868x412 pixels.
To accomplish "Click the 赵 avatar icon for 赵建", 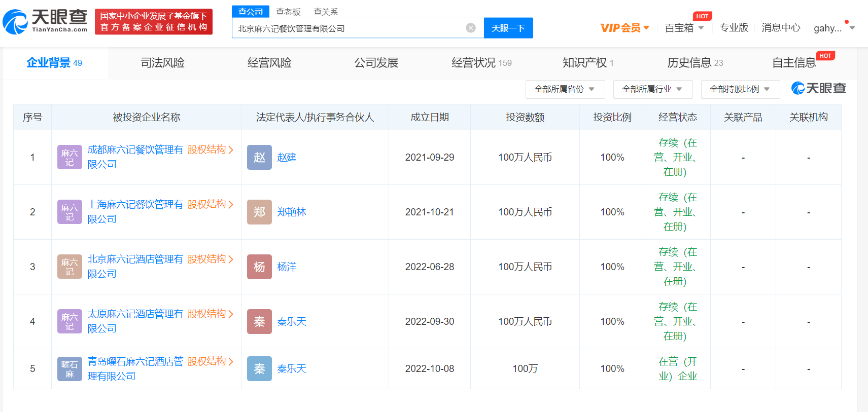I will tap(259, 157).
